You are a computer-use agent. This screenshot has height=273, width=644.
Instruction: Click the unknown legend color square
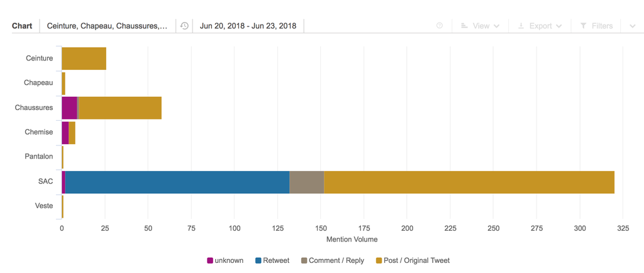click(x=210, y=260)
